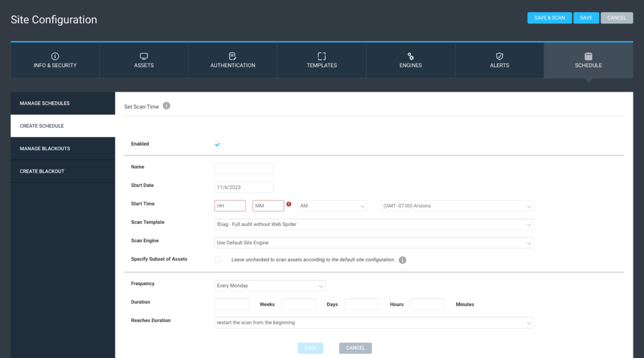The image size is (644, 358).
Task: Click the Authentication document icon
Action: (x=233, y=56)
